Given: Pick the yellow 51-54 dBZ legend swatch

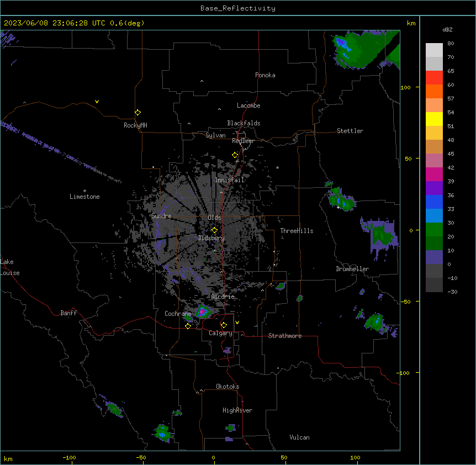Looking at the screenshot, I should (434, 119).
